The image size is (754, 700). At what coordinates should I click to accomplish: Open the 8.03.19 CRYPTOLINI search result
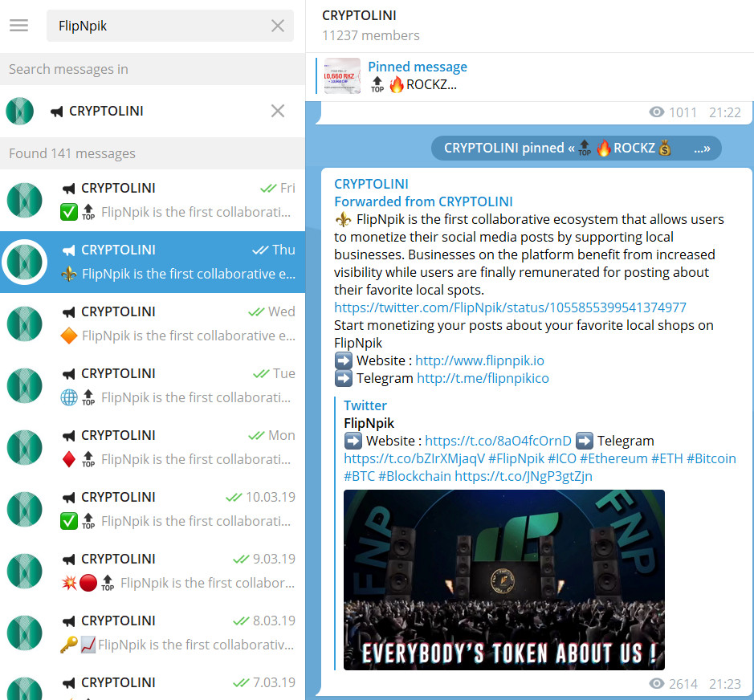point(153,633)
